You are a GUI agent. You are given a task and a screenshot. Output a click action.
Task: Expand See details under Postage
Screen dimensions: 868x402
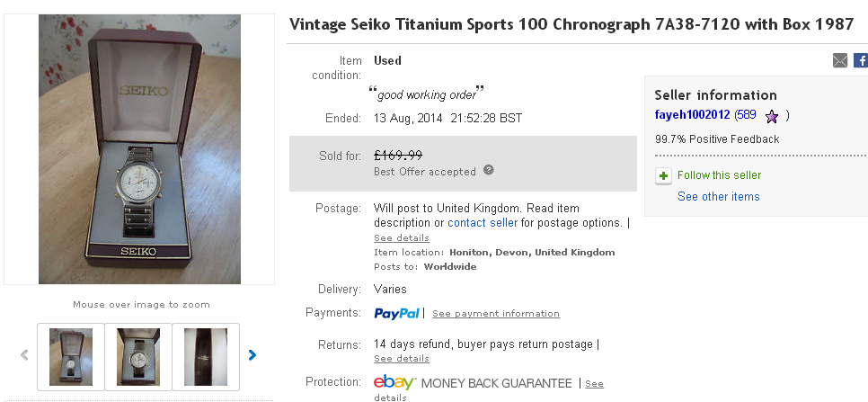point(401,238)
